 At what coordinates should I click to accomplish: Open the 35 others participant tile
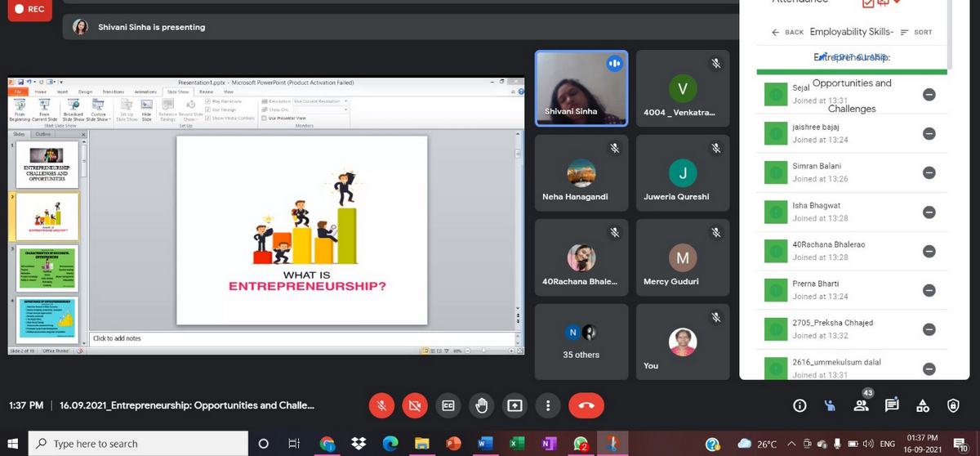point(581,342)
